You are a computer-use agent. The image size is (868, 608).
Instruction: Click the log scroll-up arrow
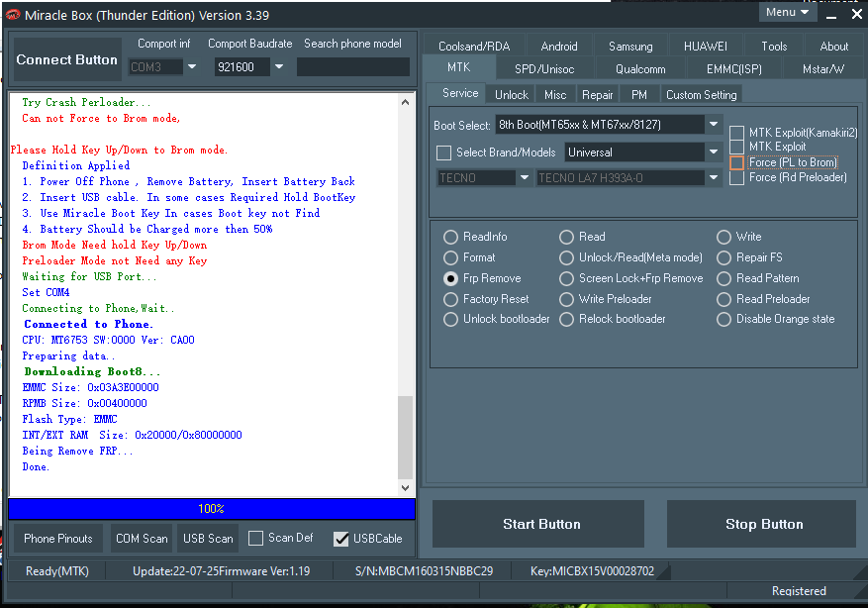coord(405,102)
